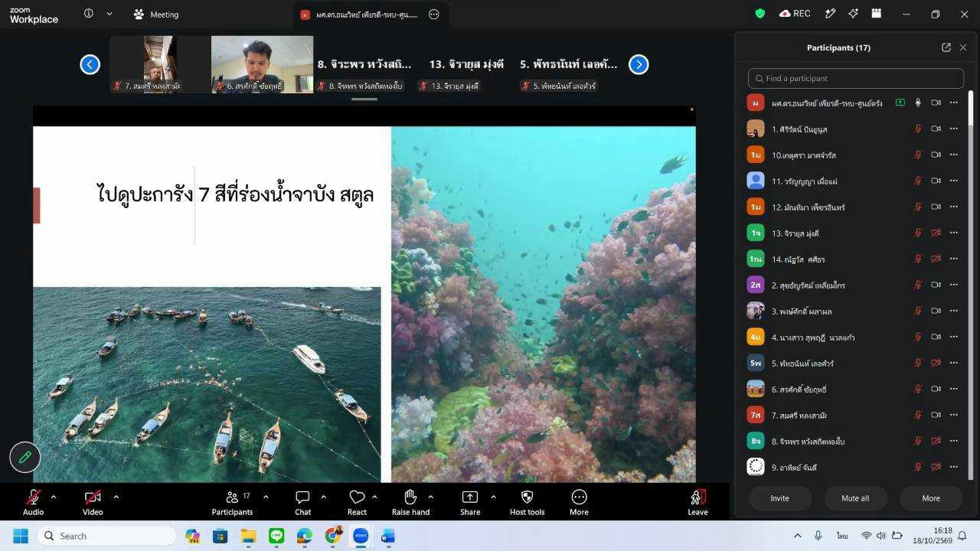Open the Meeting tab in the title bar

click(x=155, y=14)
